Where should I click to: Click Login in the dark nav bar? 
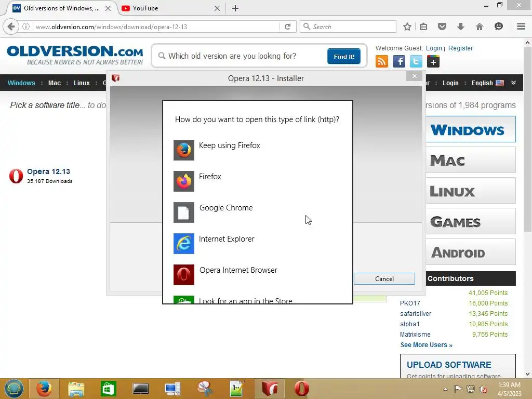tap(450, 83)
